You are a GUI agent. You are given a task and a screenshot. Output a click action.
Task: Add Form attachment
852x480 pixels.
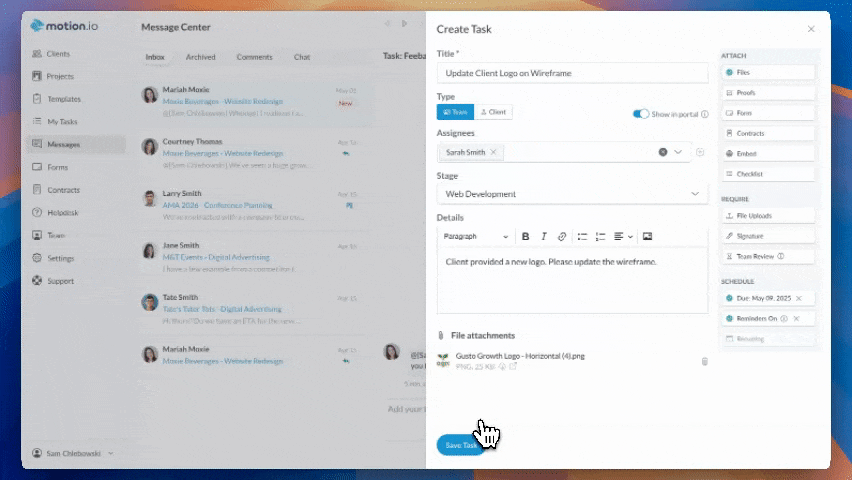tap(768, 113)
